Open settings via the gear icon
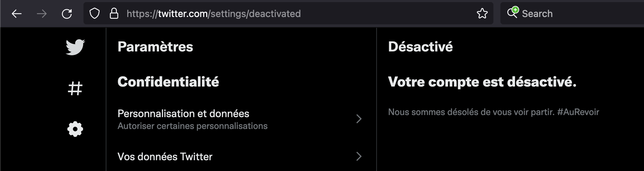This screenshot has height=171, width=644. pyautogui.click(x=75, y=129)
